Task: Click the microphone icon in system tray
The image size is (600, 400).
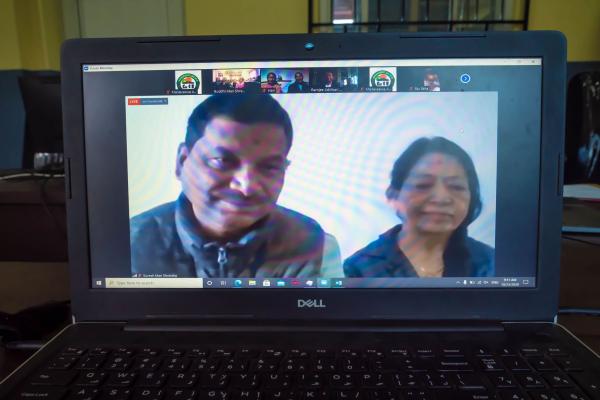Action: (466, 283)
